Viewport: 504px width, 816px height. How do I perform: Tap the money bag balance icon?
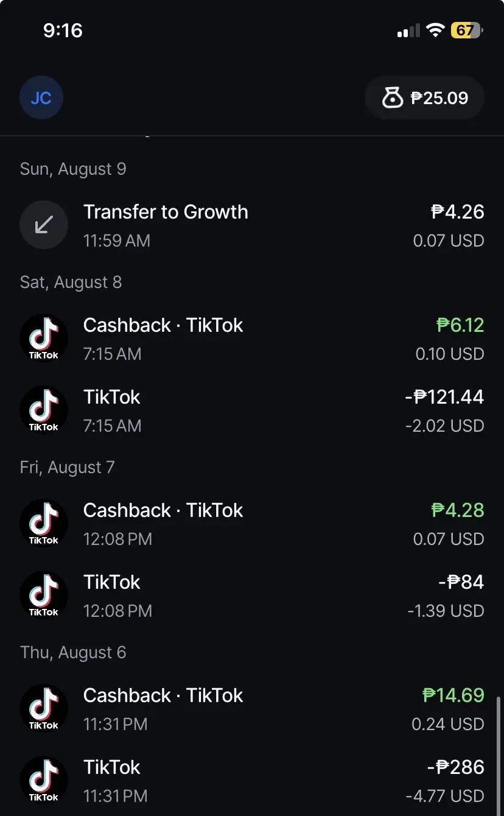click(x=393, y=97)
